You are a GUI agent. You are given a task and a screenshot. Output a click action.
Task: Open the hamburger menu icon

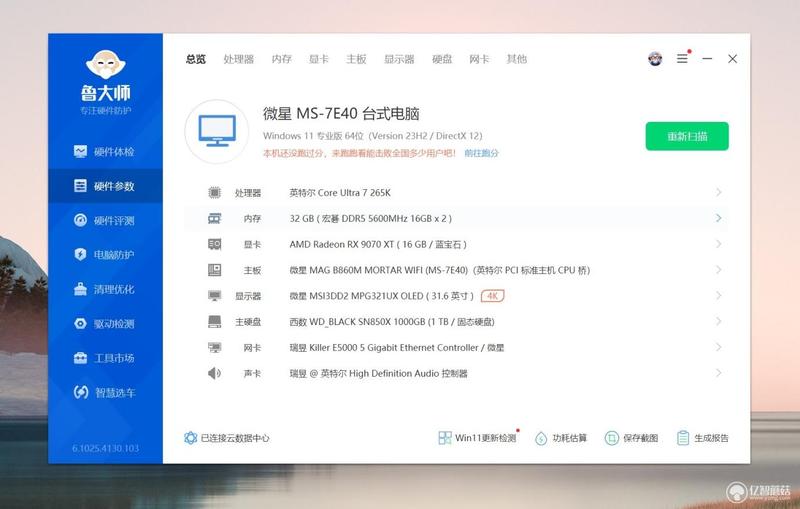[682, 59]
